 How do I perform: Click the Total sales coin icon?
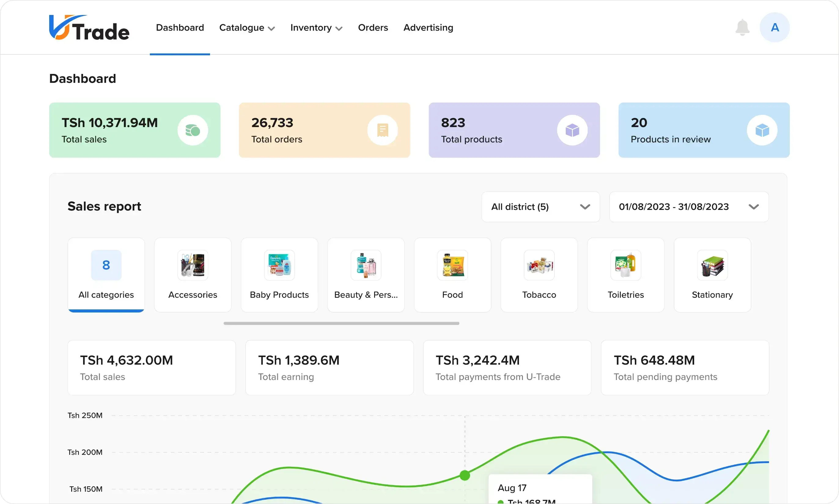(x=193, y=130)
